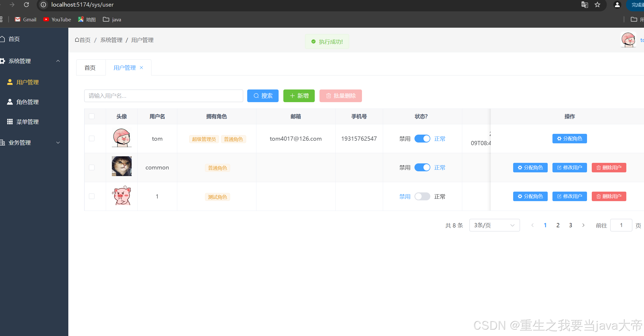Open 角色管理 in the sidebar
644x336 pixels.
click(27, 102)
